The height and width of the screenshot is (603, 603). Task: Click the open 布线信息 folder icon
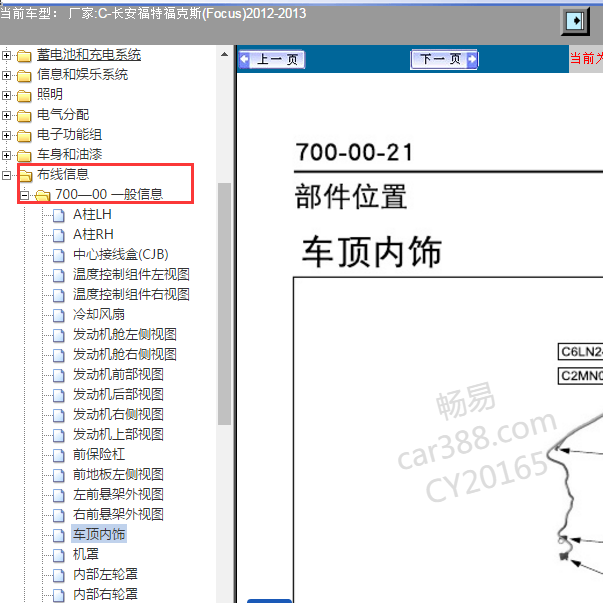[26, 176]
